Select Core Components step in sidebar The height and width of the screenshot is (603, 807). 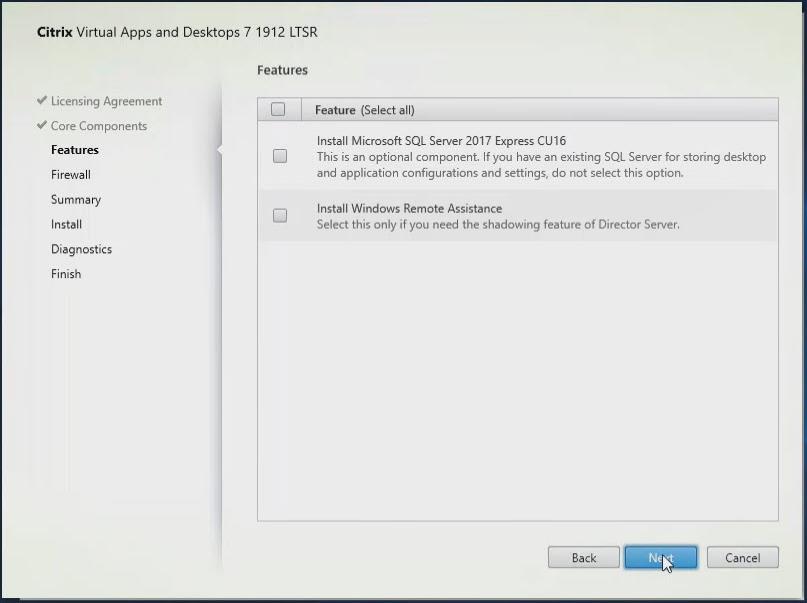coord(99,126)
